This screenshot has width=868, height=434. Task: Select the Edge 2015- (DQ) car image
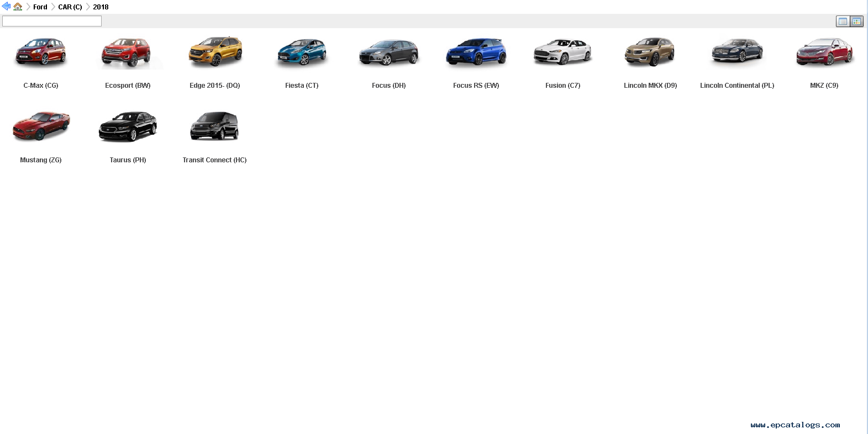click(x=215, y=52)
